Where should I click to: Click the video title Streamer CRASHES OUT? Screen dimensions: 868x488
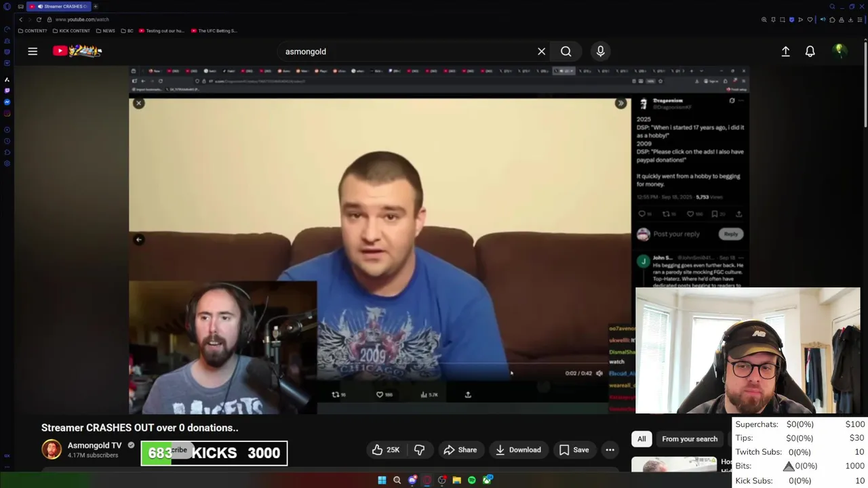pos(140,428)
